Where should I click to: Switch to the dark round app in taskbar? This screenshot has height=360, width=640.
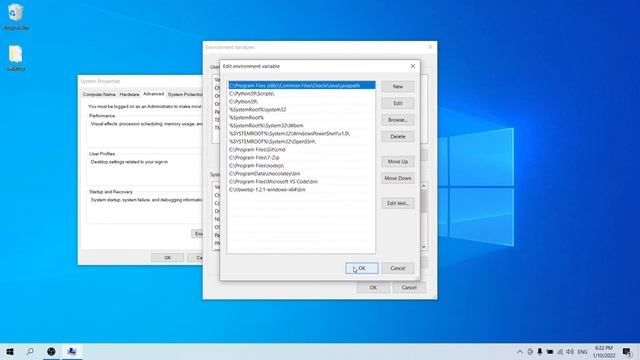pos(51,351)
